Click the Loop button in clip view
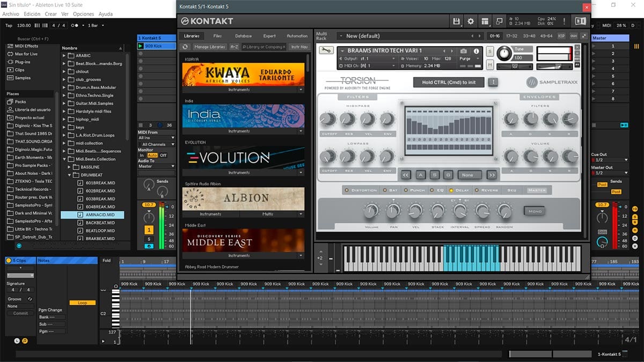This screenshot has height=362, width=644. [82, 303]
